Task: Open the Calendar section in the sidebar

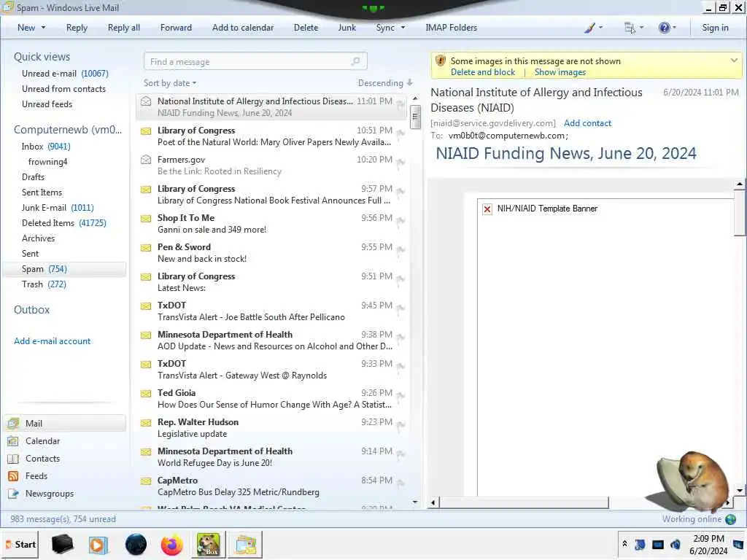Action: pos(42,441)
